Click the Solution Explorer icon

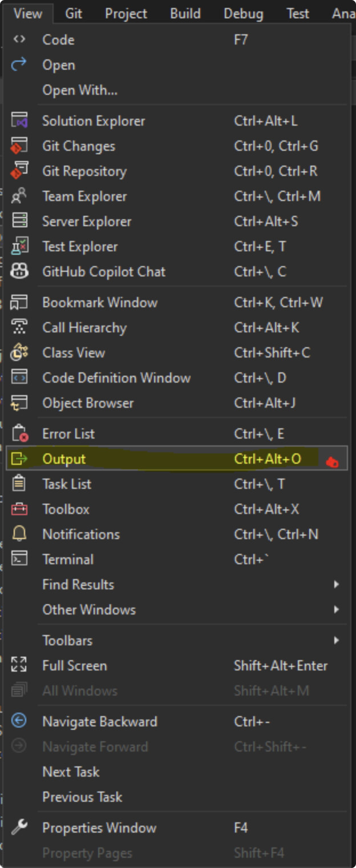tap(19, 121)
